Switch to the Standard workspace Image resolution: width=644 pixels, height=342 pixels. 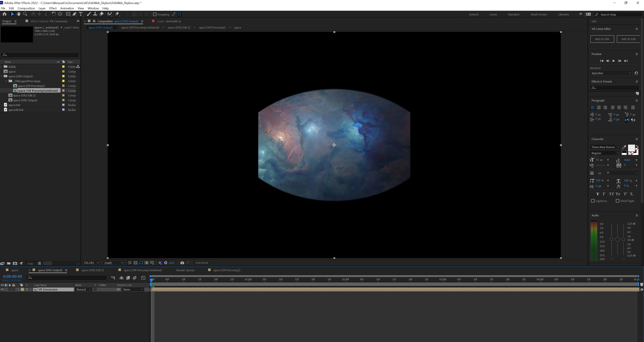point(513,14)
